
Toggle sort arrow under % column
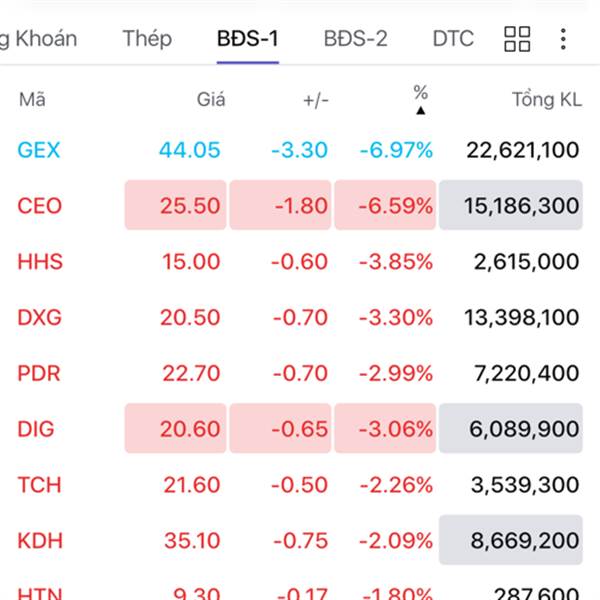pyautogui.click(x=420, y=110)
